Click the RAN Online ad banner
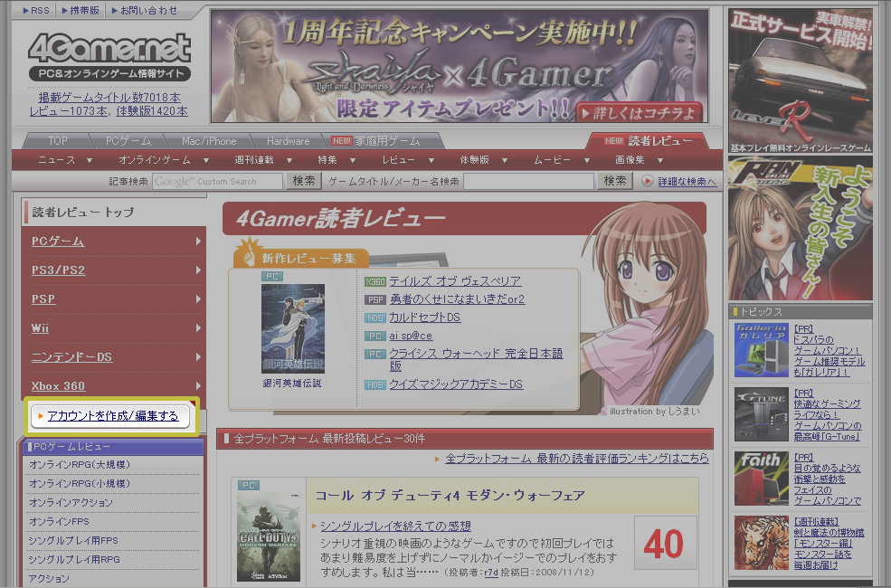 800,230
